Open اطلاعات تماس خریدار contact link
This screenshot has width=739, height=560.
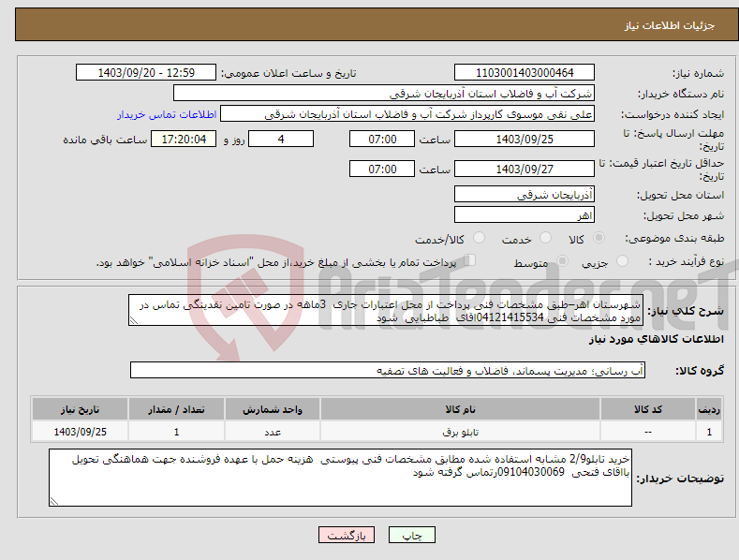167,114
